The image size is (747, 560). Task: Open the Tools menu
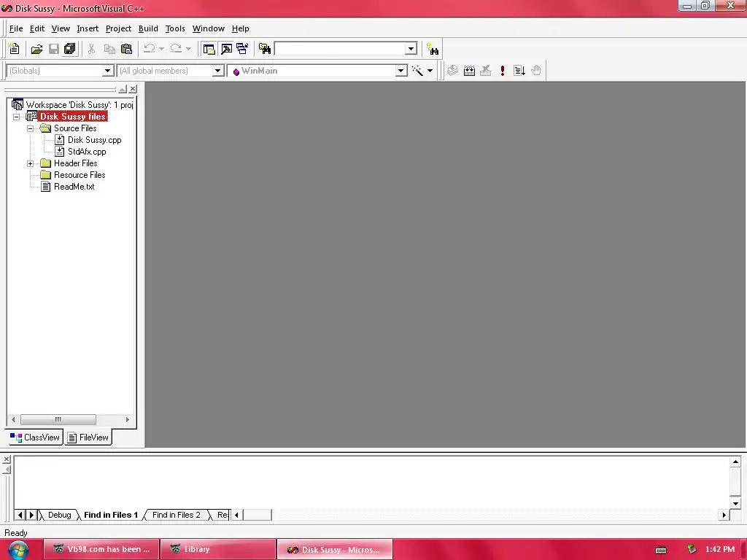click(175, 28)
